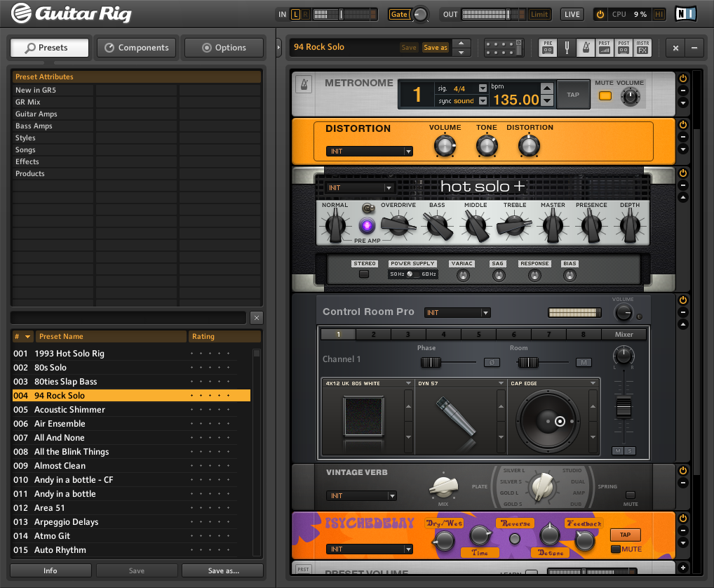Click the Info button
Viewport: 714px width, 588px height.
tap(50, 570)
